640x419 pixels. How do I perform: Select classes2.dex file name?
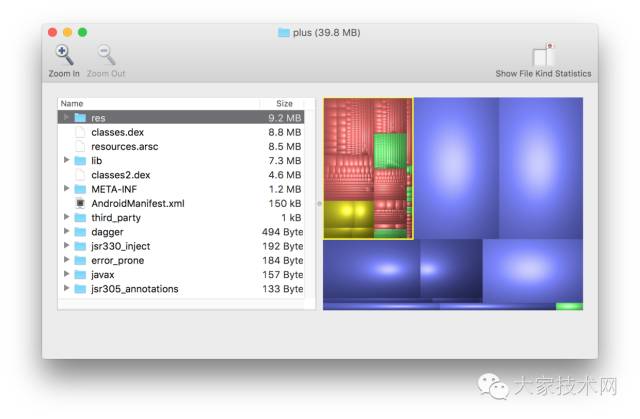121,175
